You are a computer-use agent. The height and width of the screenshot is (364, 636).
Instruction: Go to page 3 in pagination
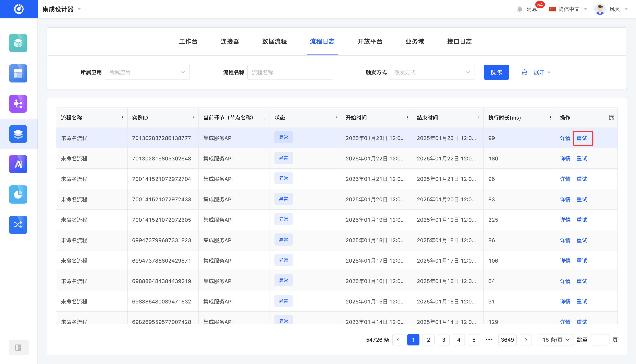(443, 340)
